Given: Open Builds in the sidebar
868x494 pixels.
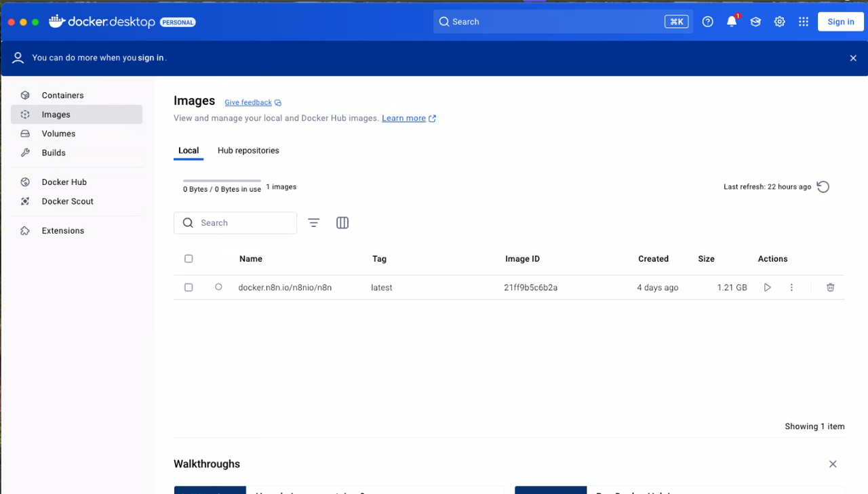Looking at the screenshot, I should (x=77, y=153).
